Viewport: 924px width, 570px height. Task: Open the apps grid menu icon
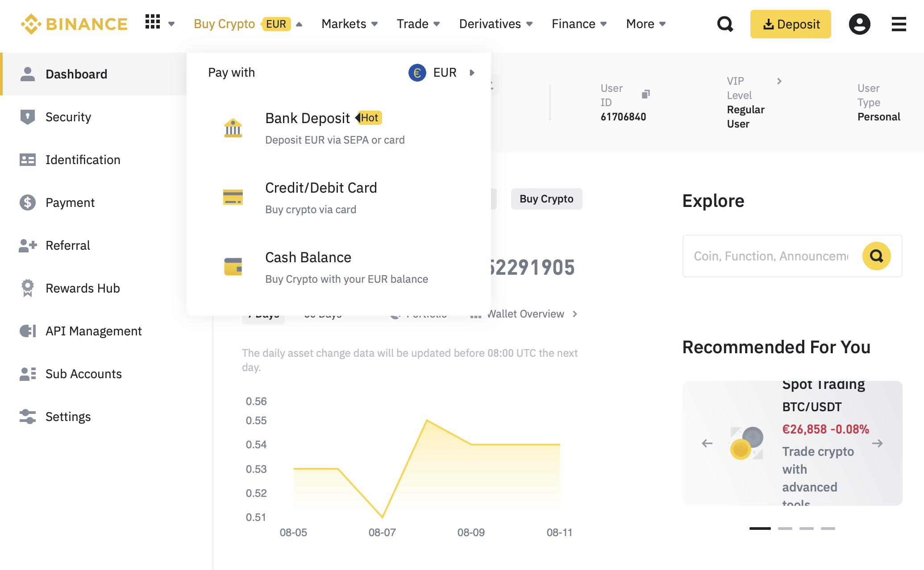(153, 22)
